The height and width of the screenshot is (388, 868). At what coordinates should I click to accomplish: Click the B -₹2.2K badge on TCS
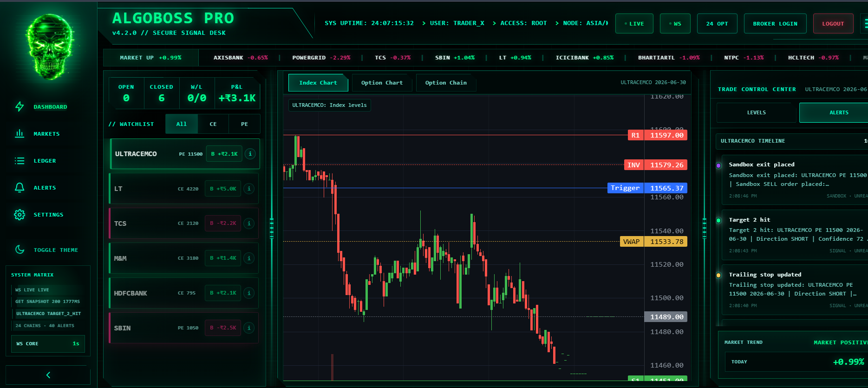(x=223, y=224)
